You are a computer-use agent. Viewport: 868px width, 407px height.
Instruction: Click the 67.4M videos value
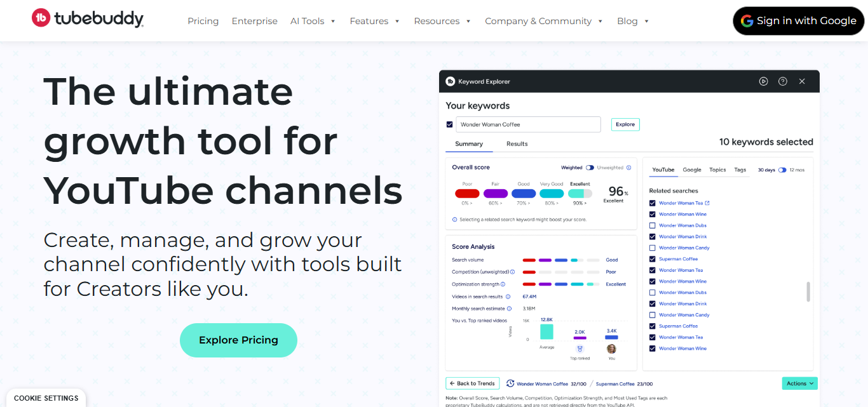pos(529,297)
